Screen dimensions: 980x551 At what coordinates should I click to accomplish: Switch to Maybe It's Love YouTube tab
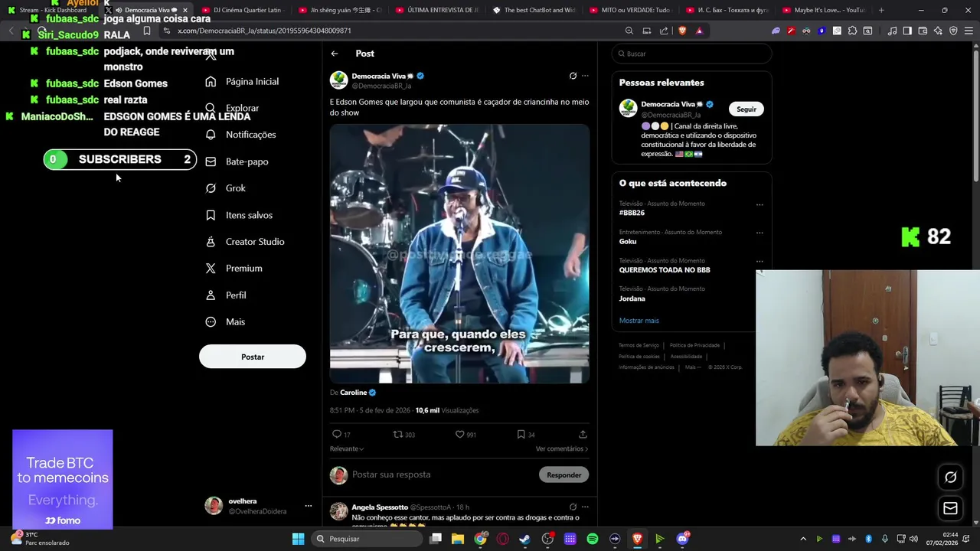(x=823, y=10)
